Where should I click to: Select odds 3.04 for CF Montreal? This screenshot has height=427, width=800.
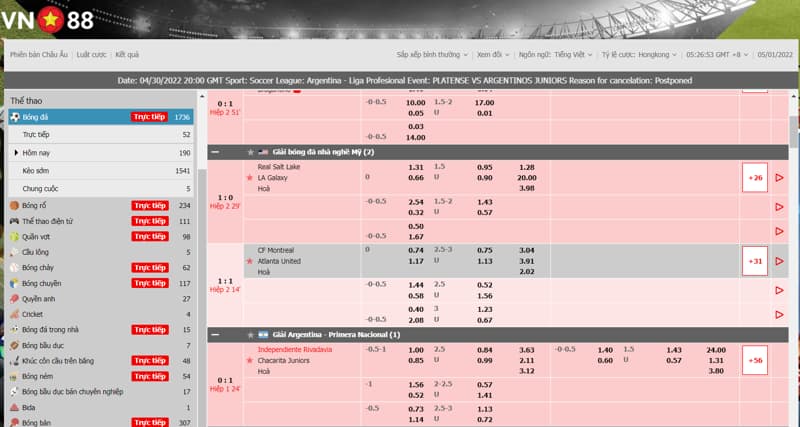coord(527,250)
